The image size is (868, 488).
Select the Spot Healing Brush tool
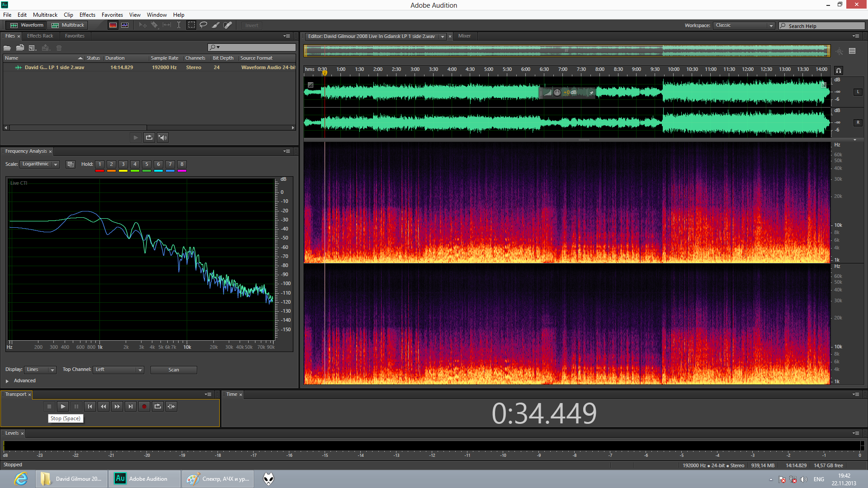click(228, 25)
